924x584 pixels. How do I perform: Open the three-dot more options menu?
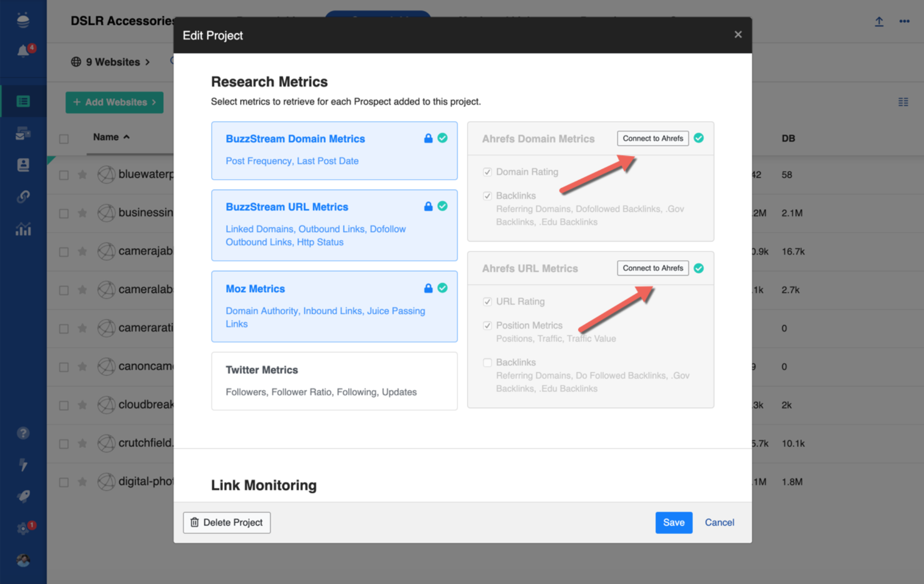point(904,21)
